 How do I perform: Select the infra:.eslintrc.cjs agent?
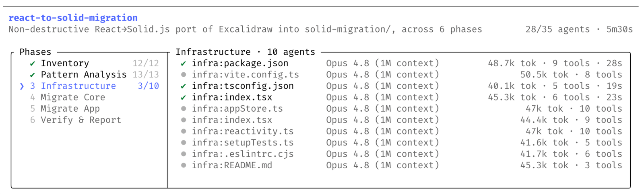(401, 154)
